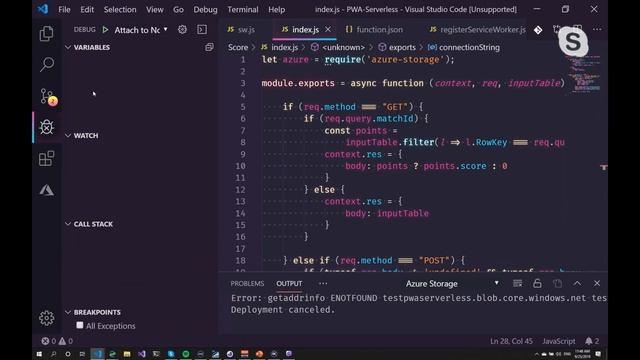Open notifications bell in status bar
Viewport: 640px width, 360px height.
(x=592, y=341)
